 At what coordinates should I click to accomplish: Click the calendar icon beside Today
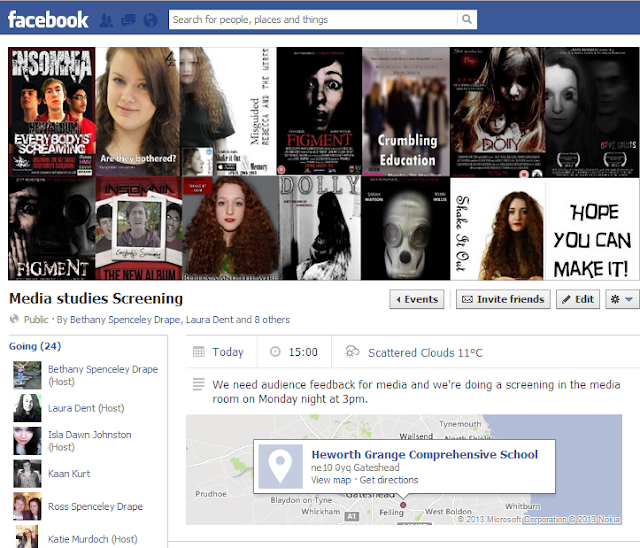tap(198, 352)
